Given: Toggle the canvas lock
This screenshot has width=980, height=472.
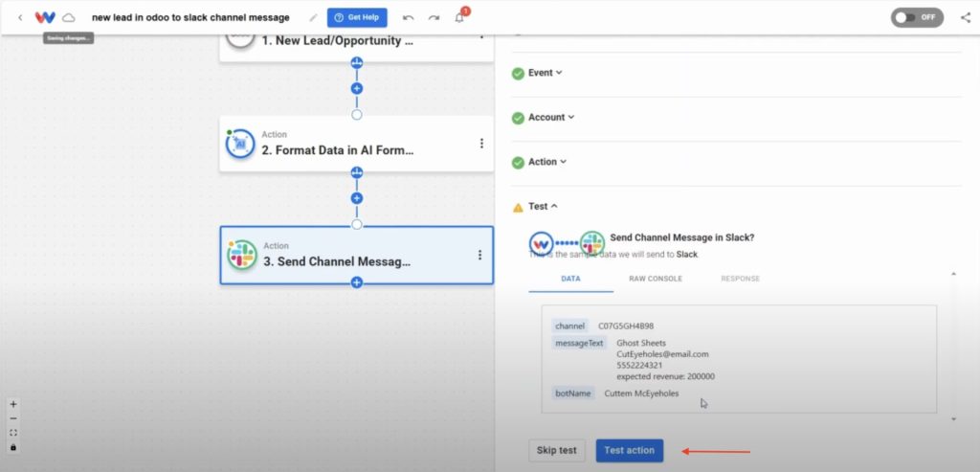Looking at the screenshot, I should [13, 447].
